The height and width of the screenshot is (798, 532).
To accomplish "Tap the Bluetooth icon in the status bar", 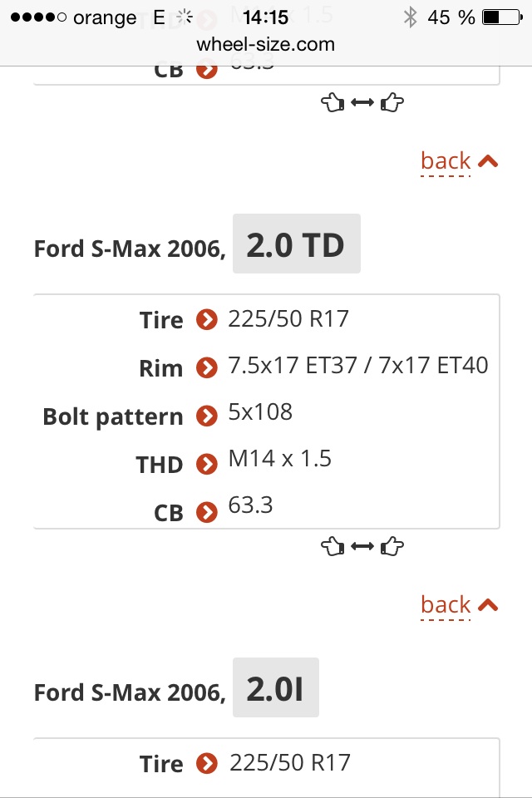I will (409, 17).
